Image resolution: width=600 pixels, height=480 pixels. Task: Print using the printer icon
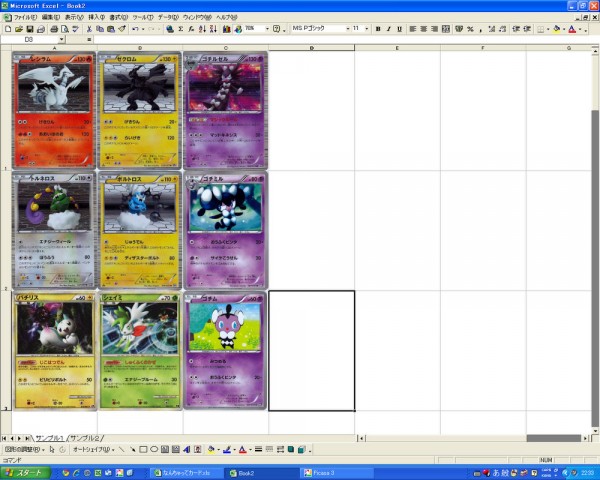tap(54, 29)
